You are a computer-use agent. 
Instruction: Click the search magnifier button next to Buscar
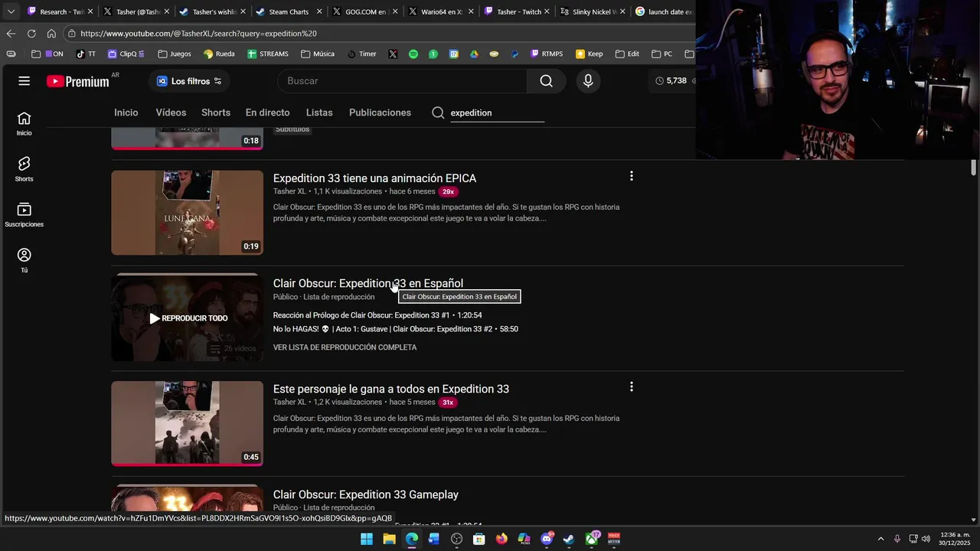point(546,81)
